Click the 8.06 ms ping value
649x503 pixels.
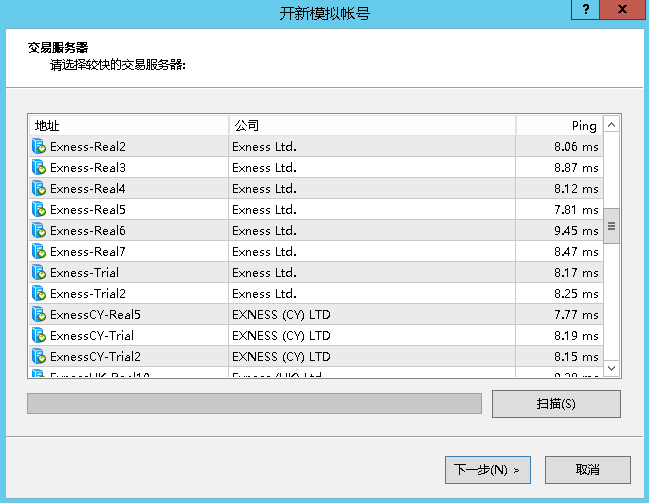point(576,147)
